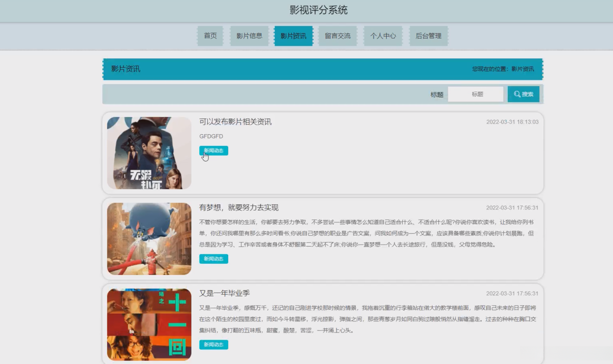Image resolution: width=613 pixels, height=364 pixels.
Task: Open the 后台管理 tab
Action: (x=428, y=36)
